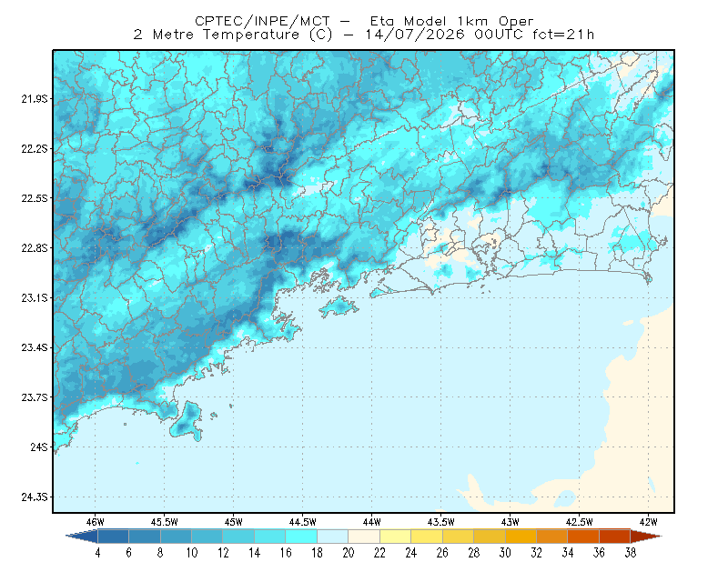Click the '42W' longitude label
This screenshot has width=728, height=562.
tap(649, 522)
